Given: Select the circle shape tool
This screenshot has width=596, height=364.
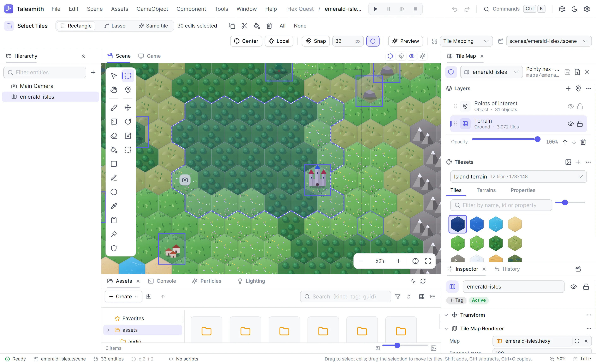Looking at the screenshot, I should tap(114, 192).
